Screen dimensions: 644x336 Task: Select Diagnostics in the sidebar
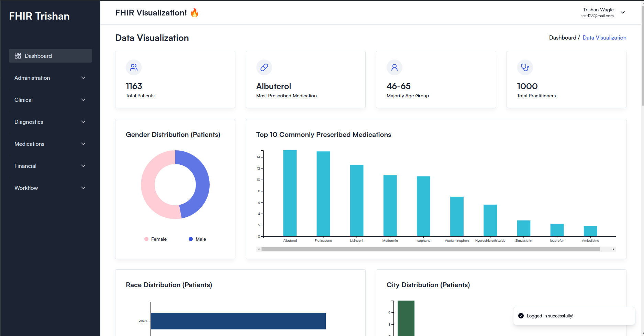pos(51,122)
